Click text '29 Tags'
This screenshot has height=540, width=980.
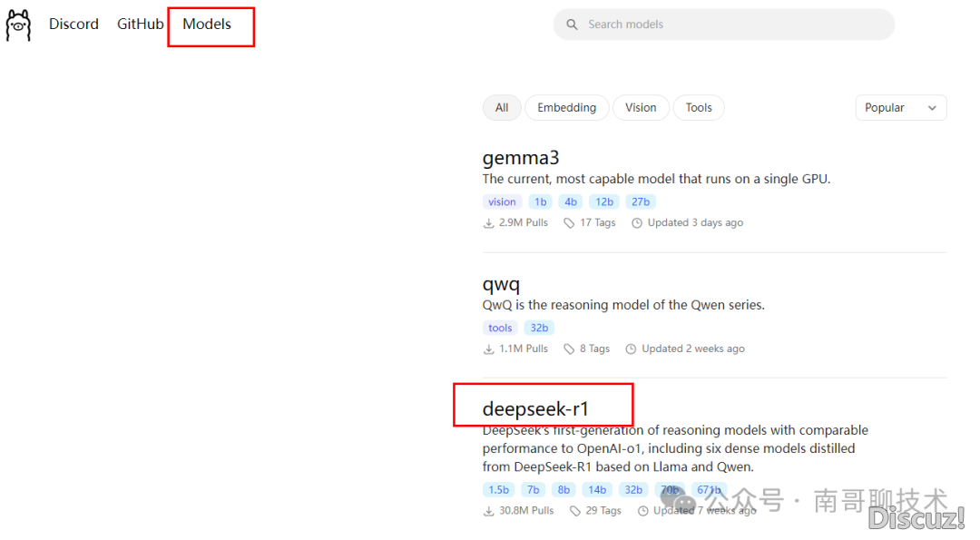603,511
